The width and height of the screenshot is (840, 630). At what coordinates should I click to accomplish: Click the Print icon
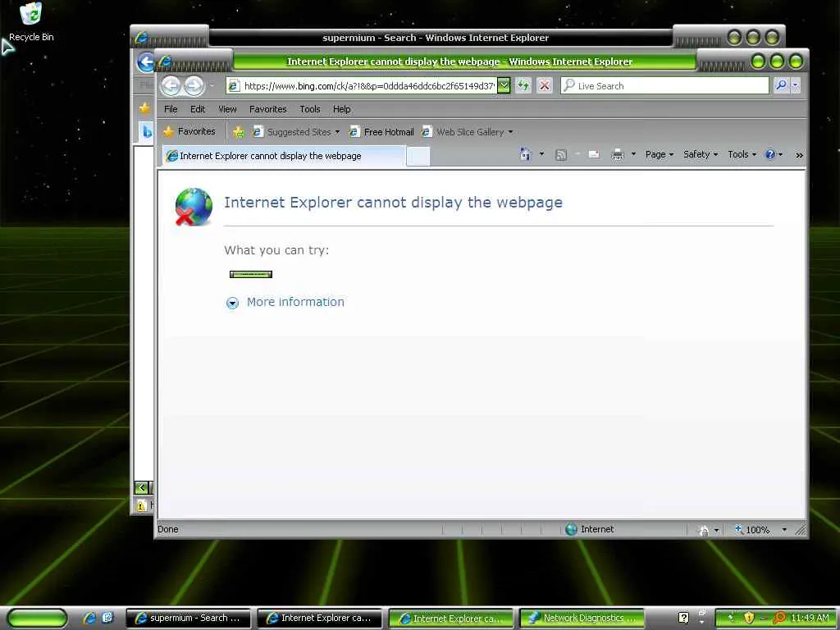[618, 155]
